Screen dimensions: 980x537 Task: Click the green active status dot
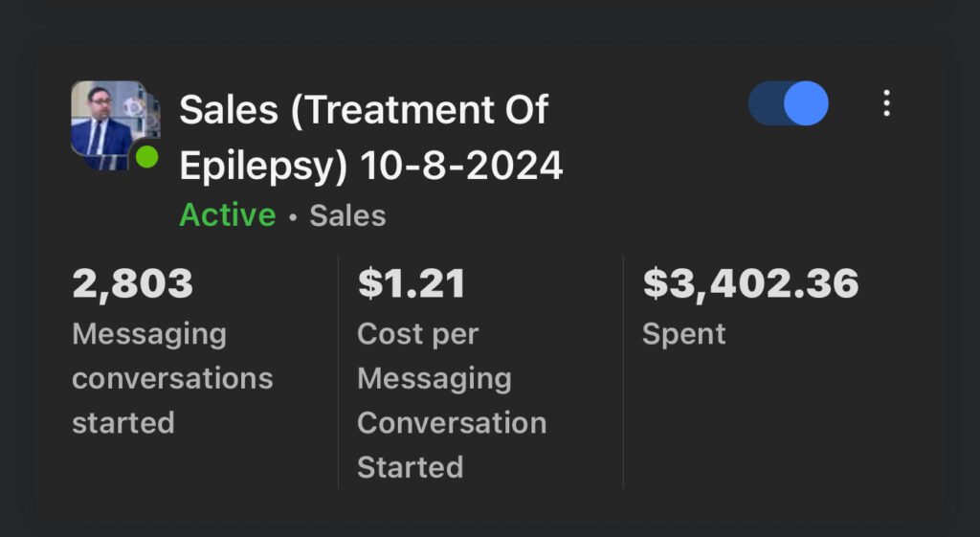(146, 158)
